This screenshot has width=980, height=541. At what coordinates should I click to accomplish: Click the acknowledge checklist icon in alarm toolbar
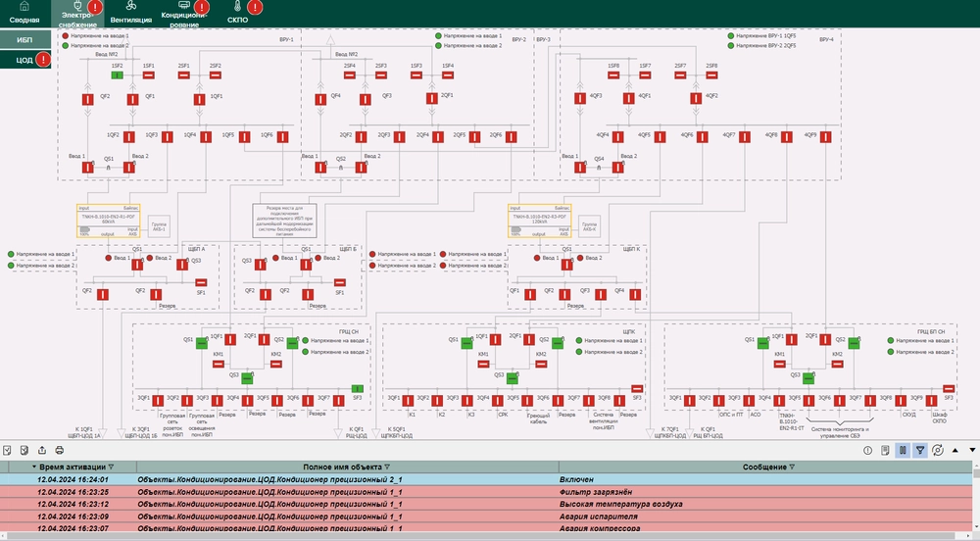(8, 450)
